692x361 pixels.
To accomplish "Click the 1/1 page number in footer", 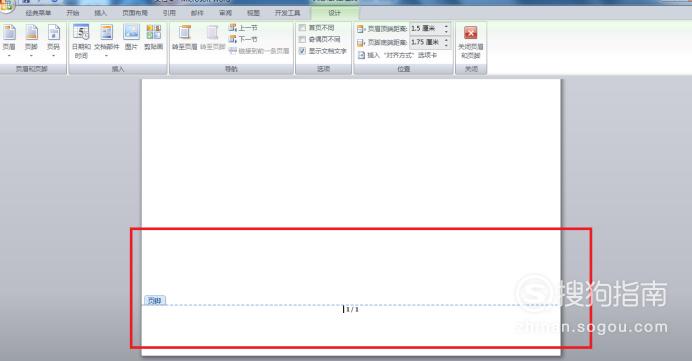I will (352, 309).
